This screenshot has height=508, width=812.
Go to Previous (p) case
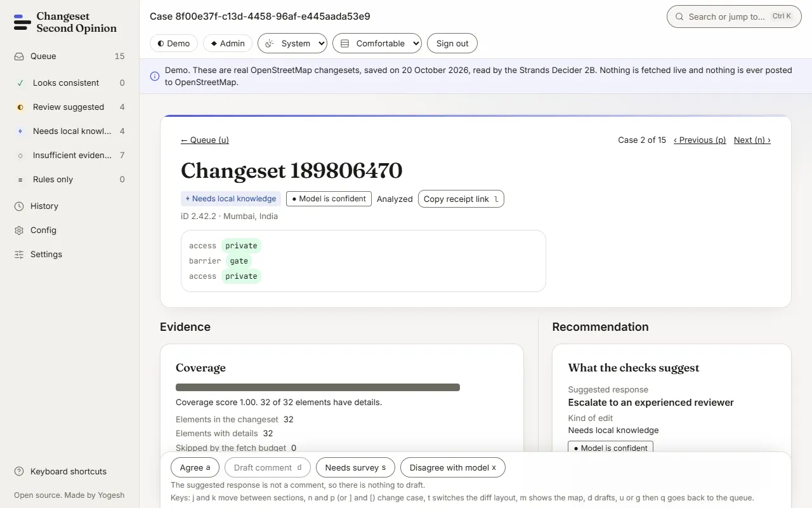[700, 140]
